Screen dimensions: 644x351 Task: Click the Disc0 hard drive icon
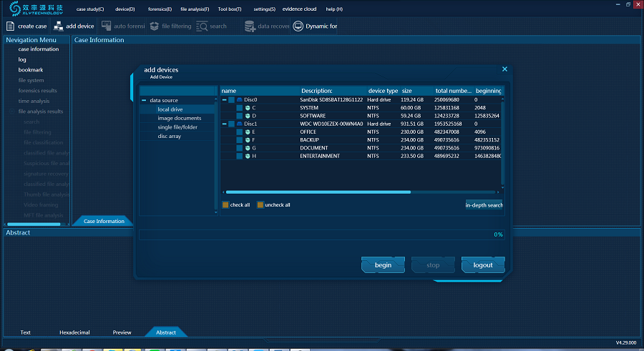click(x=240, y=100)
